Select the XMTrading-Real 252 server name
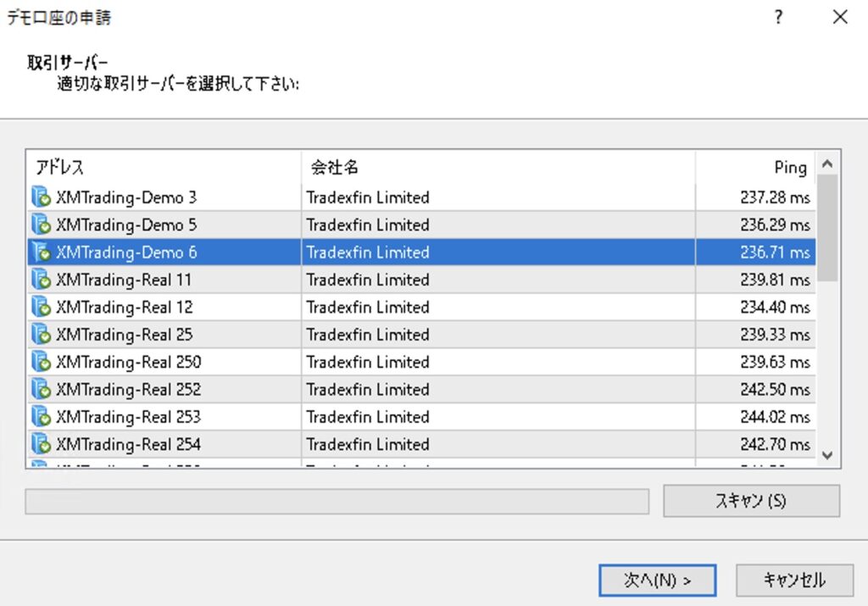This screenshot has height=606, width=868. tap(129, 390)
